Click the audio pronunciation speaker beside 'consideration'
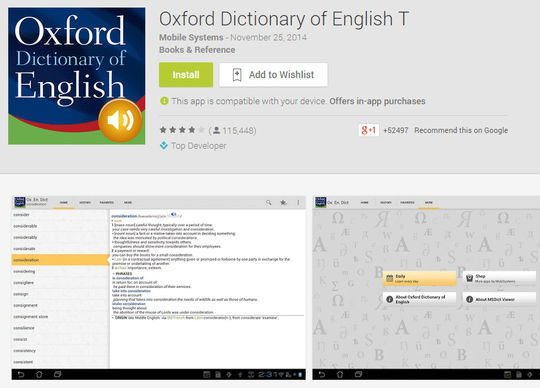This screenshot has width=540, height=388. [174, 214]
